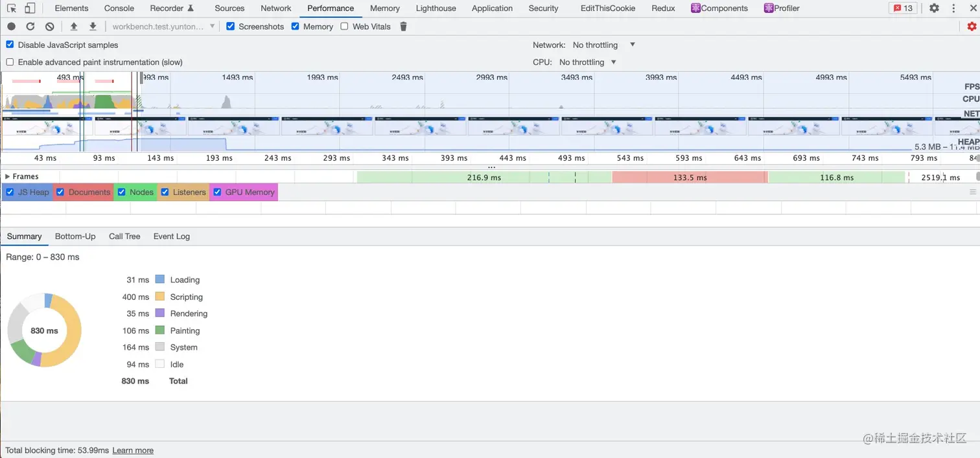Toggle the GPU Memory counter checkbox
Viewport: 980px width, 458px height.
pyautogui.click(x=217, y=192)
